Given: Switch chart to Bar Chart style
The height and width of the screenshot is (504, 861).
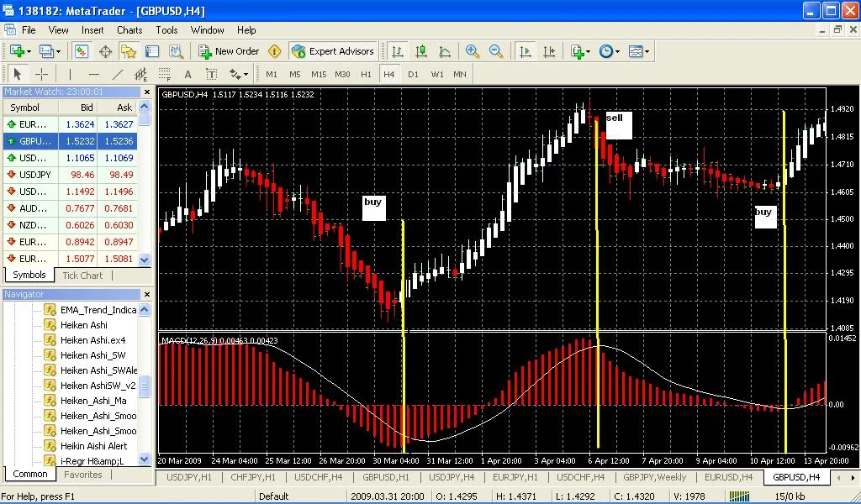Looking at the screenshot, I should [x=397, y=51].
